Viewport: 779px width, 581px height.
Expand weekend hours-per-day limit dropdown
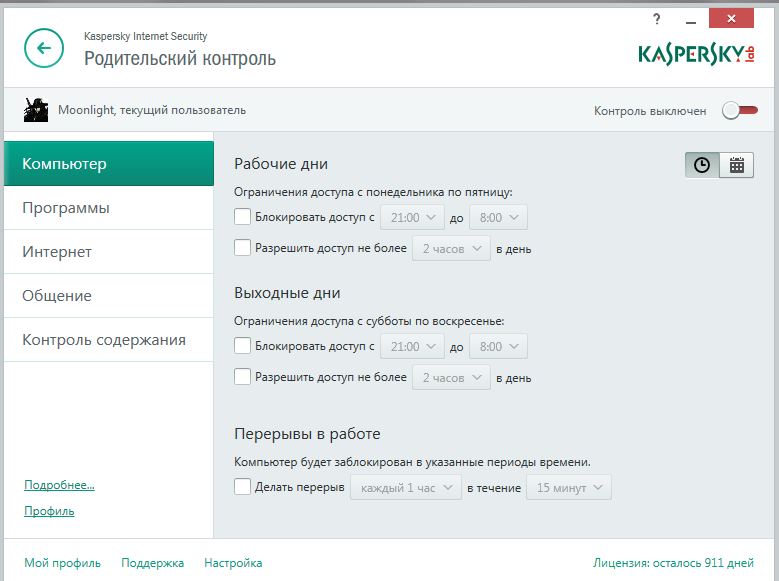pos(451,378)
